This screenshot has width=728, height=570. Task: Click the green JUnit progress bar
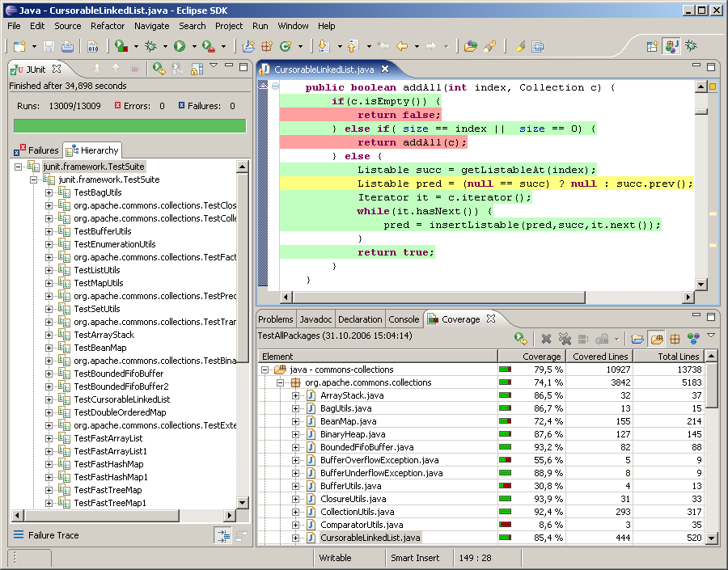coord(129,126)
